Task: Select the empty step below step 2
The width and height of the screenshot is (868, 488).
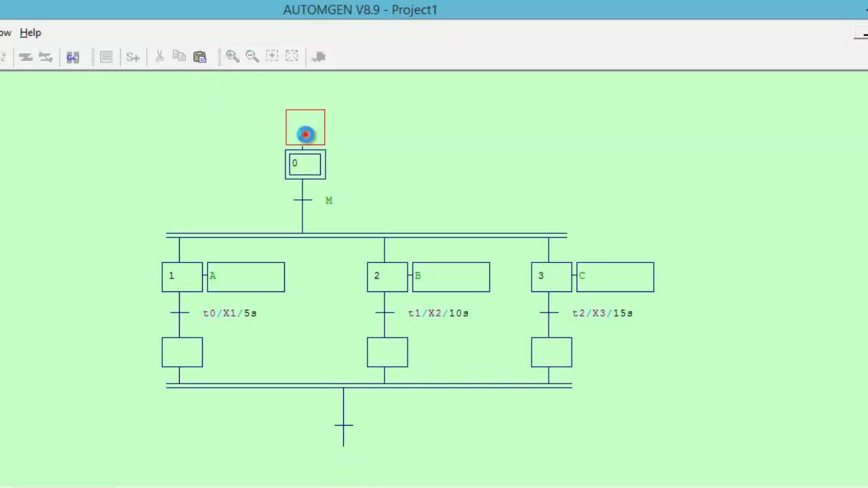Action: coord(387,352)
